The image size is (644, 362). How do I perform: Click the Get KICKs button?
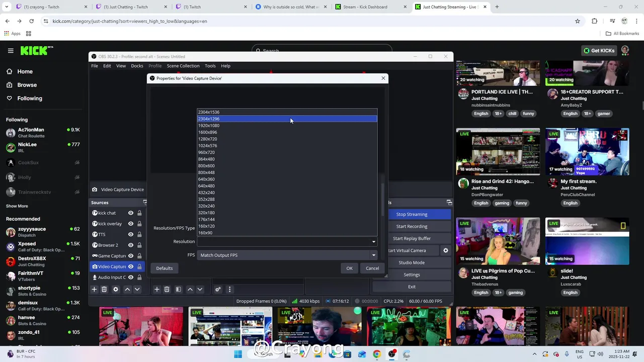pos(599,50)
